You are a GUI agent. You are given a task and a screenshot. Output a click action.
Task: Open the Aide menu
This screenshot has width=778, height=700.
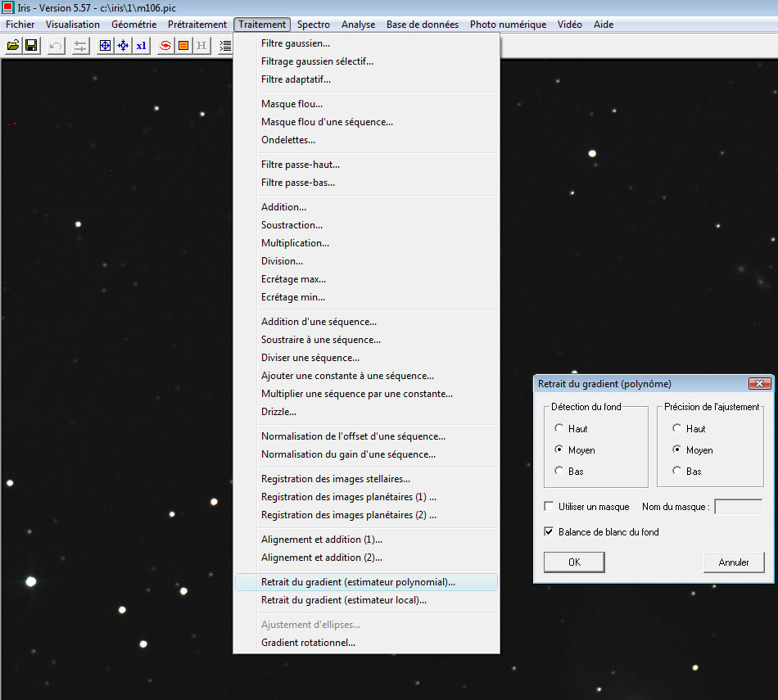604,25
